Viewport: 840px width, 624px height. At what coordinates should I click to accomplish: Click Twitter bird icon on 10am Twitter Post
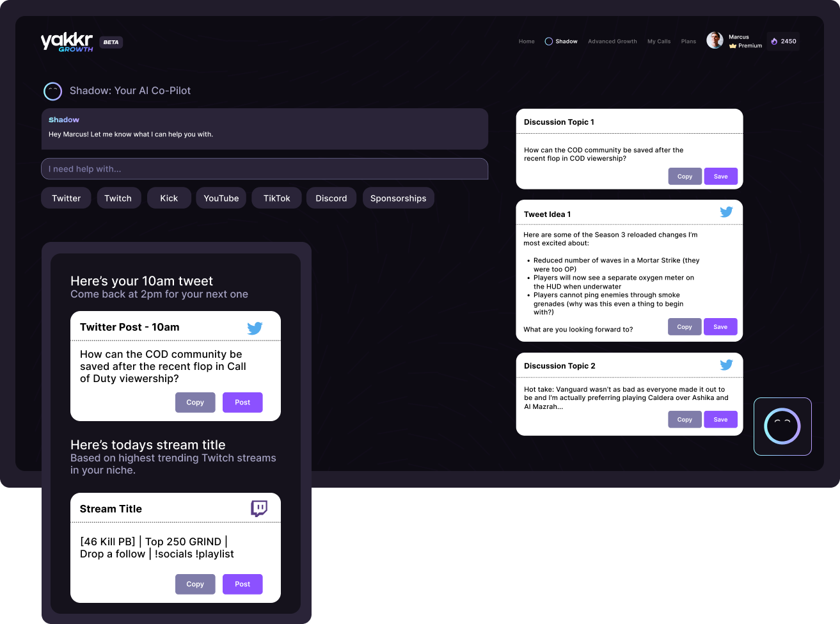pos(255,328)
